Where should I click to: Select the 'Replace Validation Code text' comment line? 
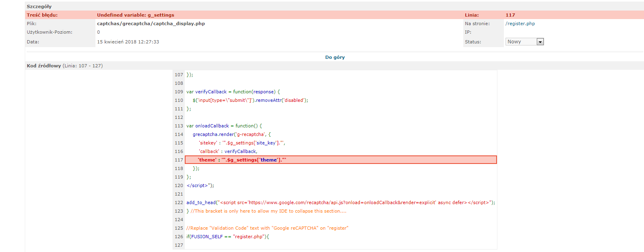268,228
